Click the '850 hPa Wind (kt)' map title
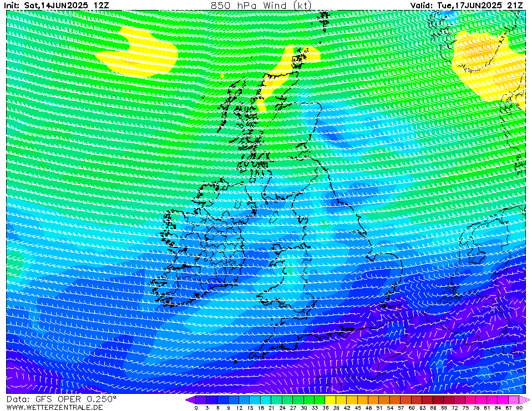Image resolution: width=532 pixels, height=411 pixels. [x=261, y=6]
